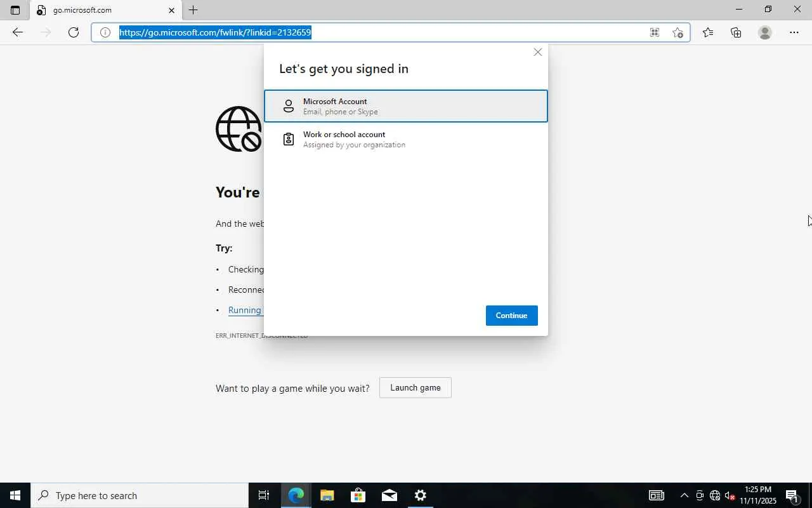
Task: Open Task View on the taskbar
Action: (x=264, y=495)
